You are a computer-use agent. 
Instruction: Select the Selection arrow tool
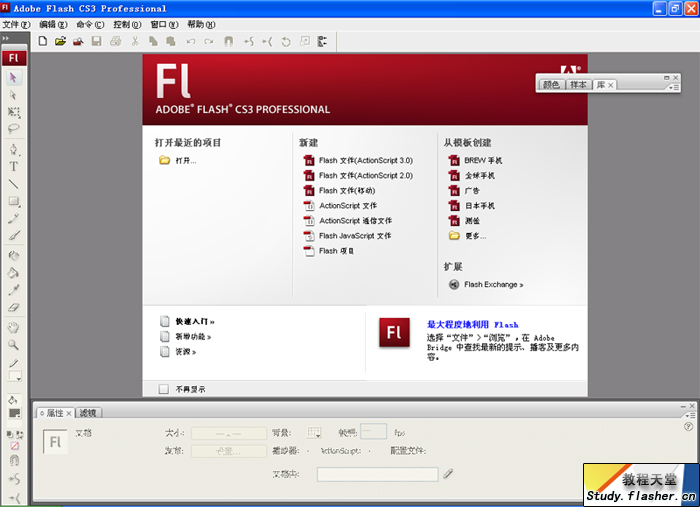point(13,78)
